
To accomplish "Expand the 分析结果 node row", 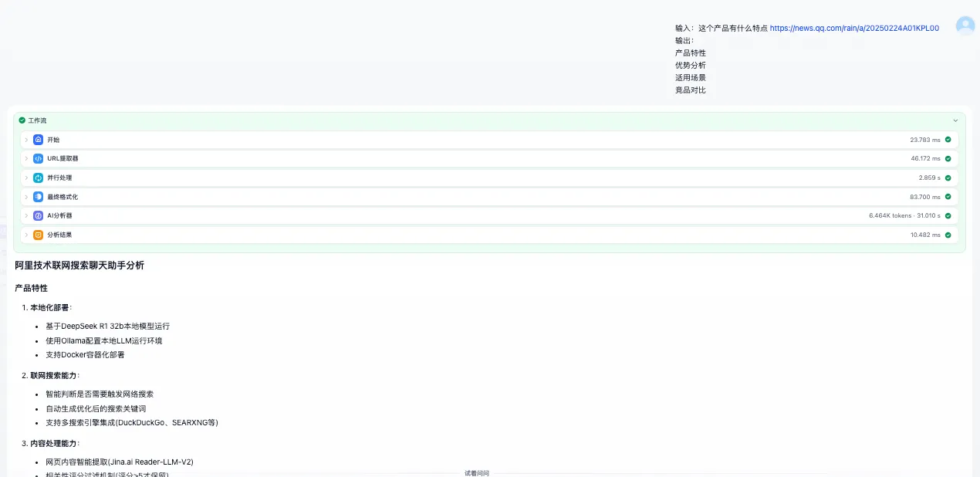I will [x=26, y=235].
